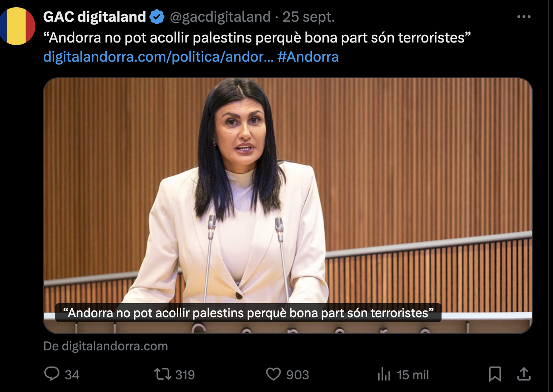Click the 903 likes count
Viewport: 553px width, 392px height.
(297, 375)
